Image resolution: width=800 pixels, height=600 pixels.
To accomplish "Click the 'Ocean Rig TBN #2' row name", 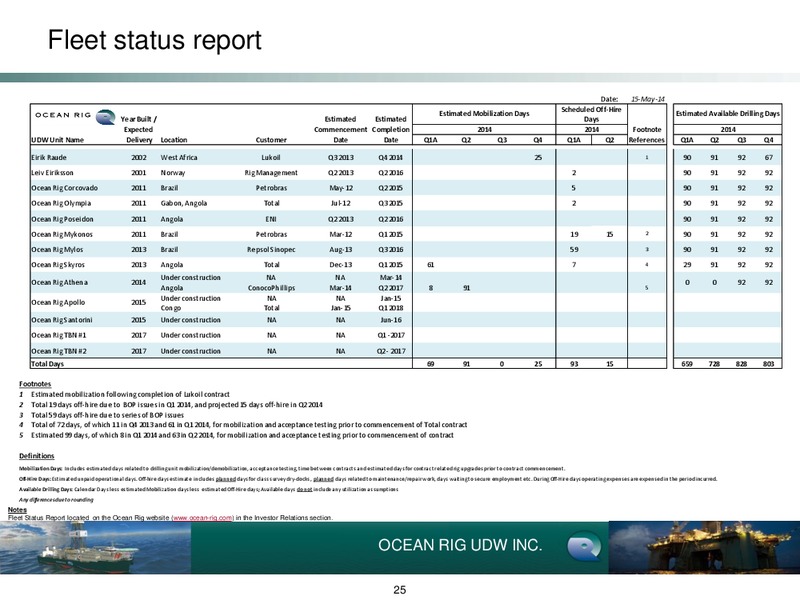I will 59,351.
